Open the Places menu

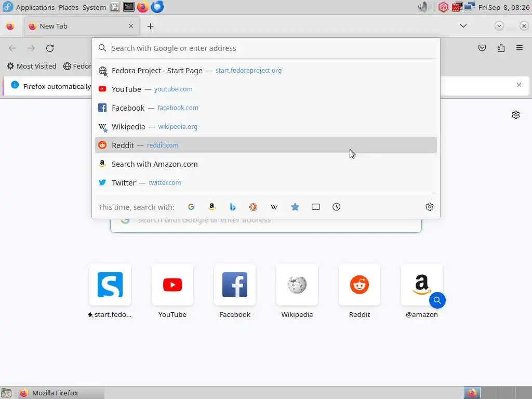(69, 7)
